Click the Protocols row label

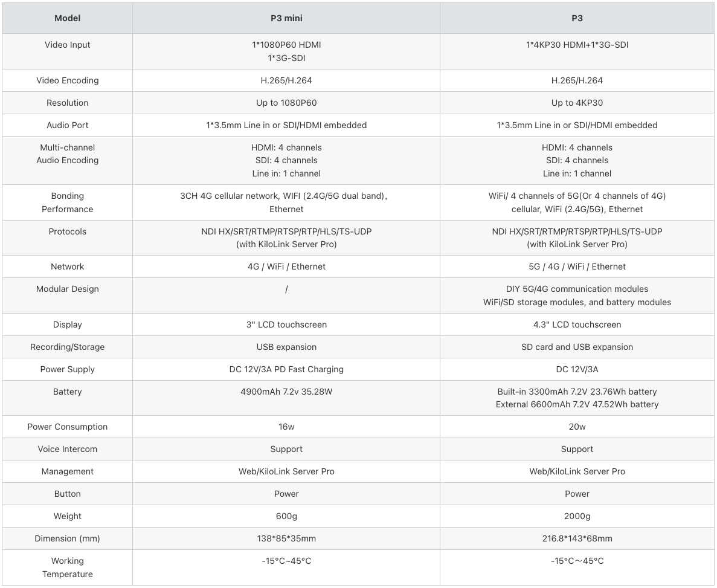pyautogui.click(x=68, y=231)
